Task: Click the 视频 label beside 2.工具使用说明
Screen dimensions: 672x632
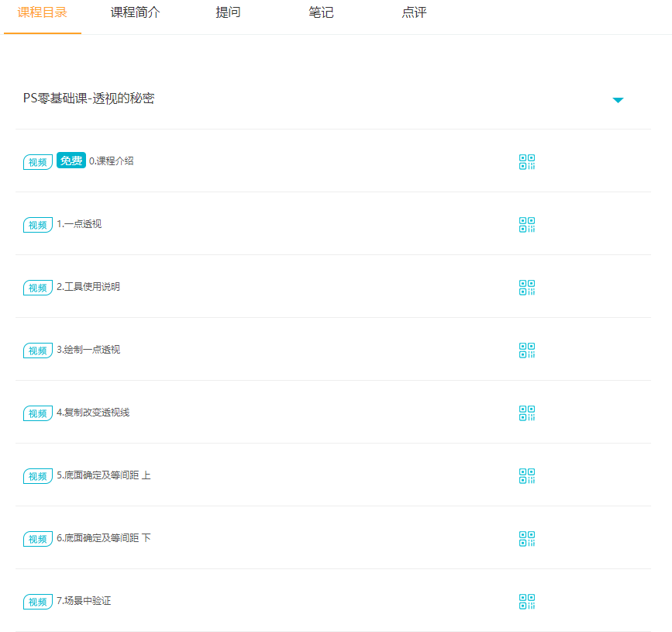Action: point(37,288)
